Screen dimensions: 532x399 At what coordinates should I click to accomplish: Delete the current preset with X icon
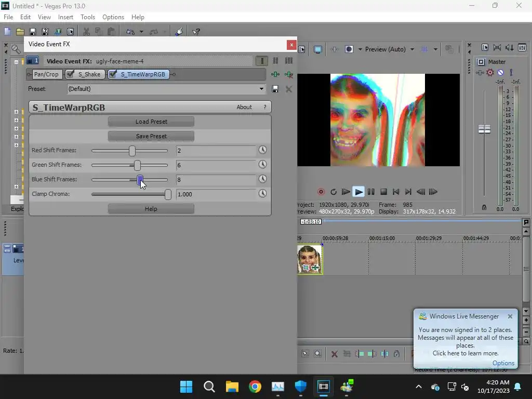(289, 89)
